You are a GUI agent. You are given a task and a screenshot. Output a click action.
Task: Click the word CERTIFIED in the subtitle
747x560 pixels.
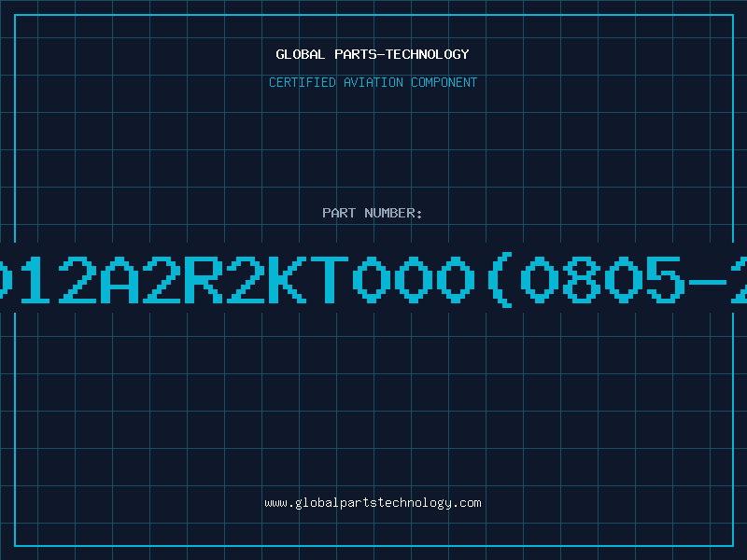click(x=302, y=82)
